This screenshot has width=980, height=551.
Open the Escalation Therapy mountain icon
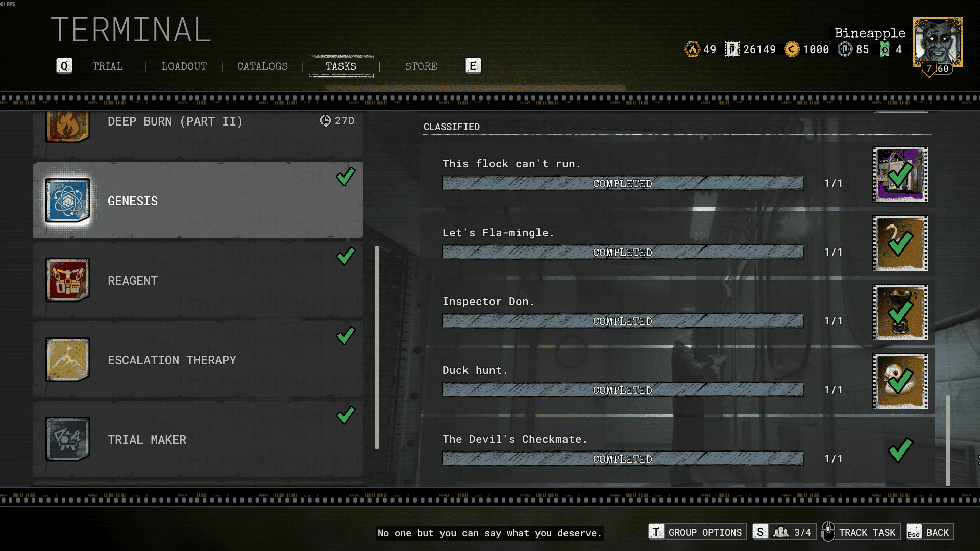click(x=67, y=360)
